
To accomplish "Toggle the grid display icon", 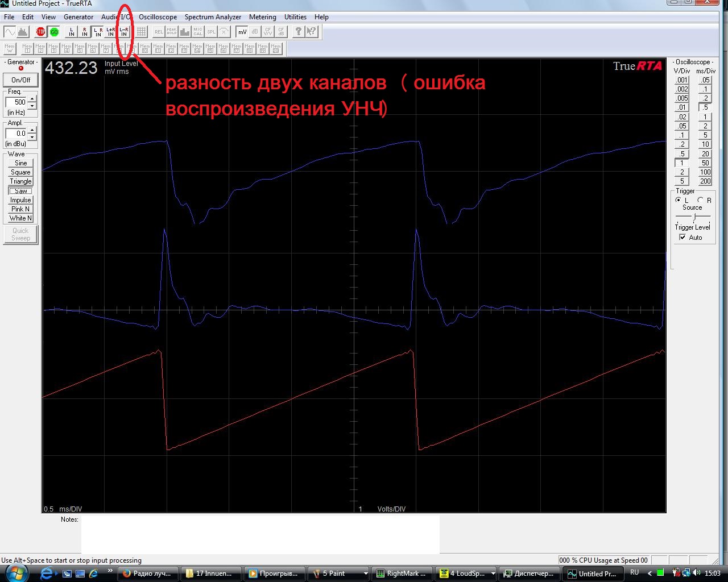I will 142,32.
